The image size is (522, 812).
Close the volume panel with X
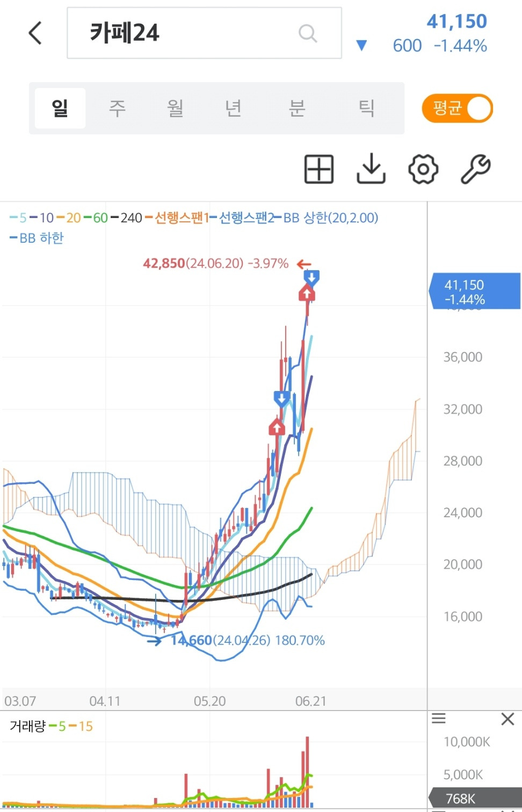tap(508, 719)
